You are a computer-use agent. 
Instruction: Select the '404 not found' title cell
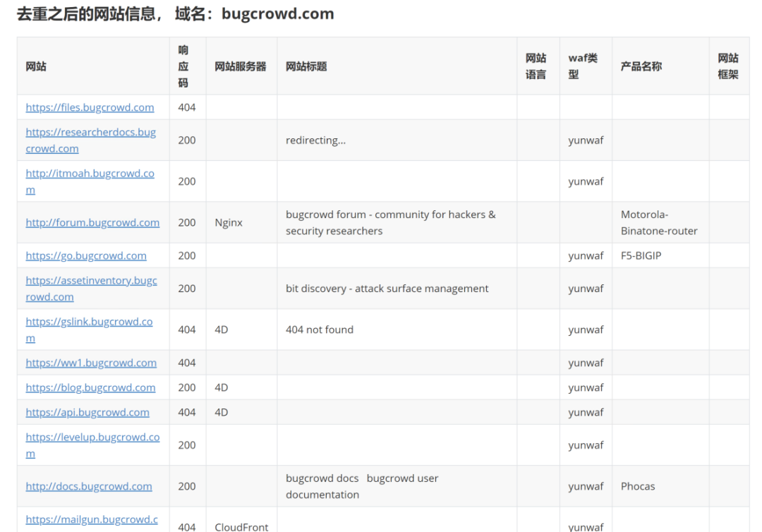pos(320,330)
